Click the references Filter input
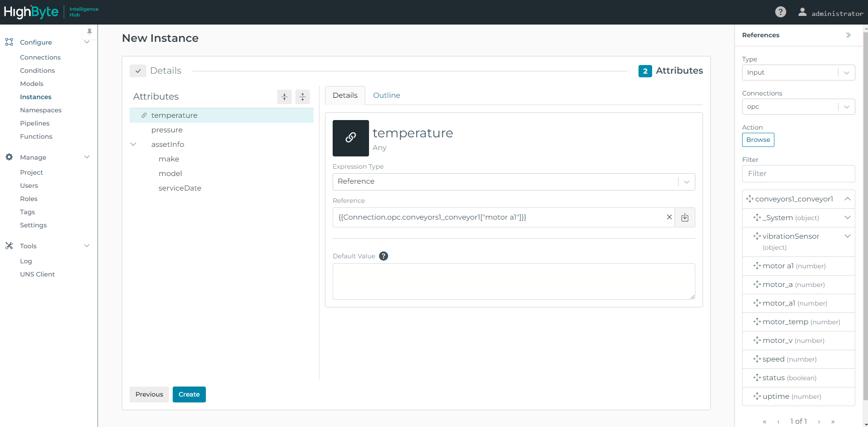The width and height of the screenshot is (868, 427). [798, 174]
